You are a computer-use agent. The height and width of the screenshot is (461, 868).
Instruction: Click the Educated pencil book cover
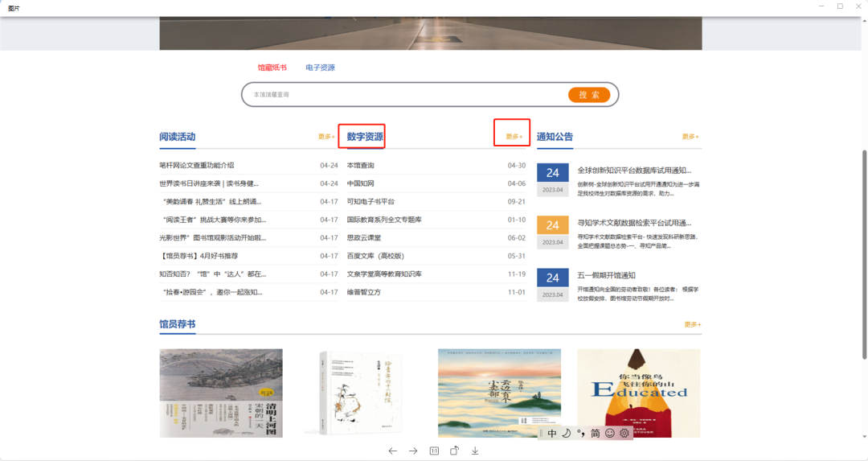[x=639, y=393]
